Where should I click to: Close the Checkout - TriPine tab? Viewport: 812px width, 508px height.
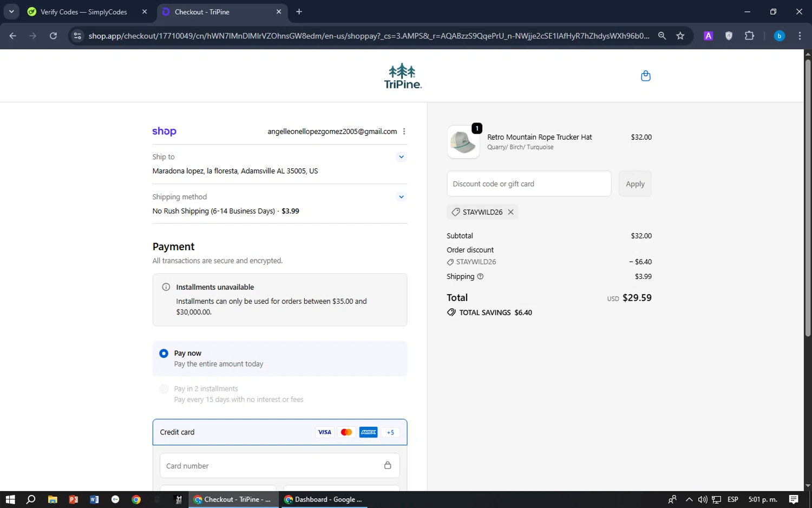pos(279,11)
